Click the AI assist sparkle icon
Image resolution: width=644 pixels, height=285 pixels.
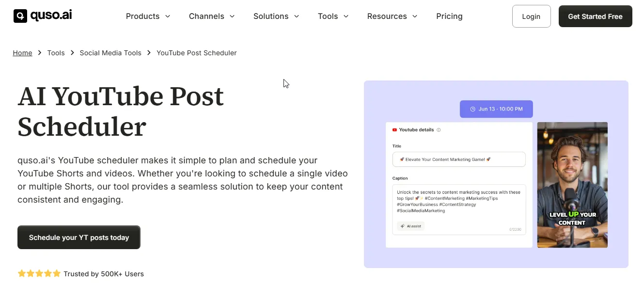click(402, 226)
